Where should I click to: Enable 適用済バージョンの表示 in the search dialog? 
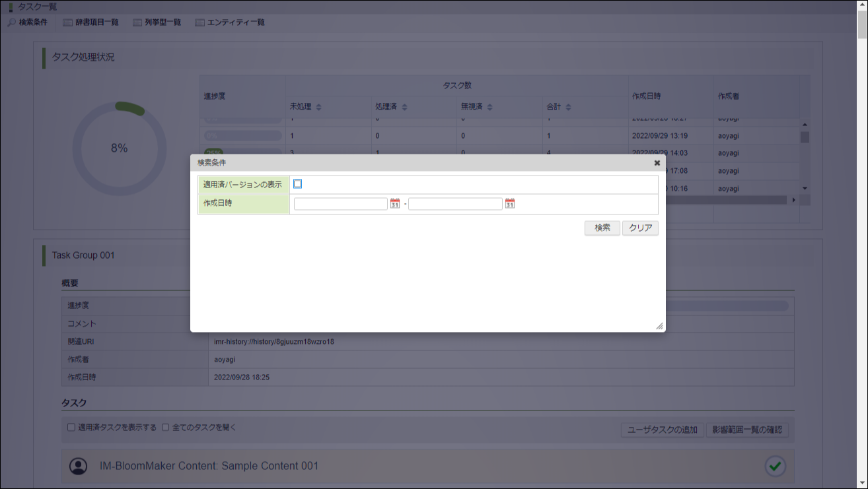[x=298, y=184]
